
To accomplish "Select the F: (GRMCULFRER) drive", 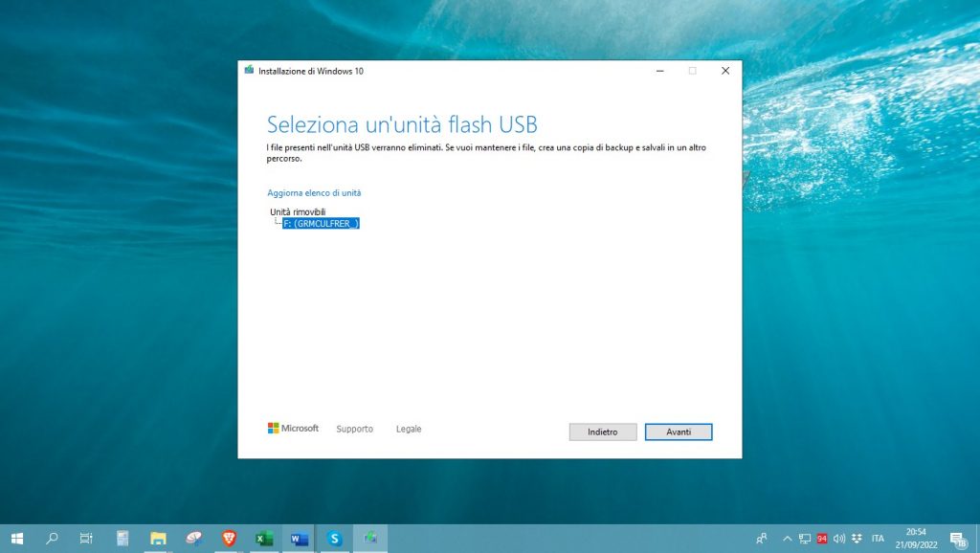I will coord(321,224).
